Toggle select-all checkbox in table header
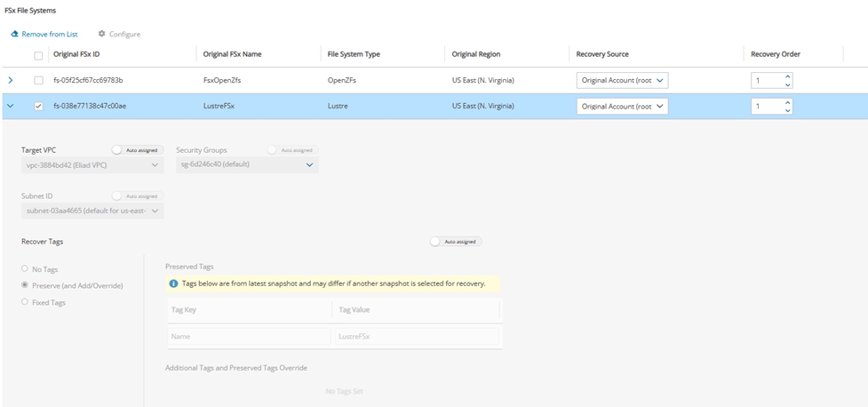This screenshot has height=407, width=868. [38, 55]
